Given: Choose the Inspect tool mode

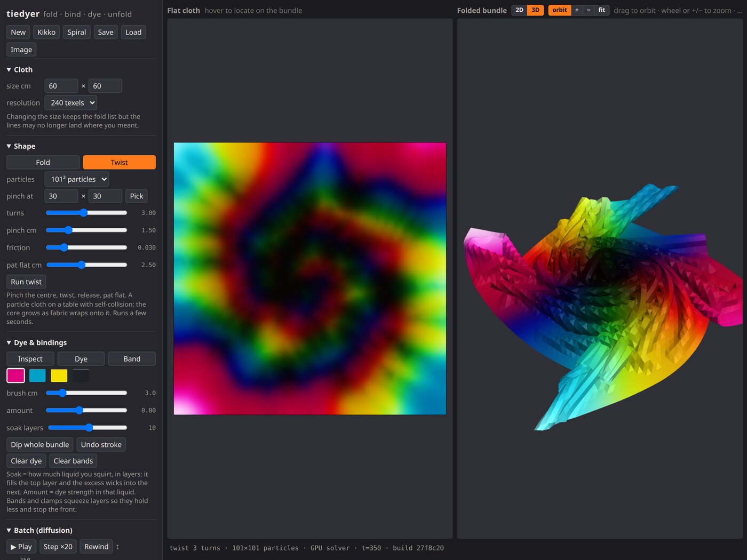Looking at the screenshot, I should (30, 359).
